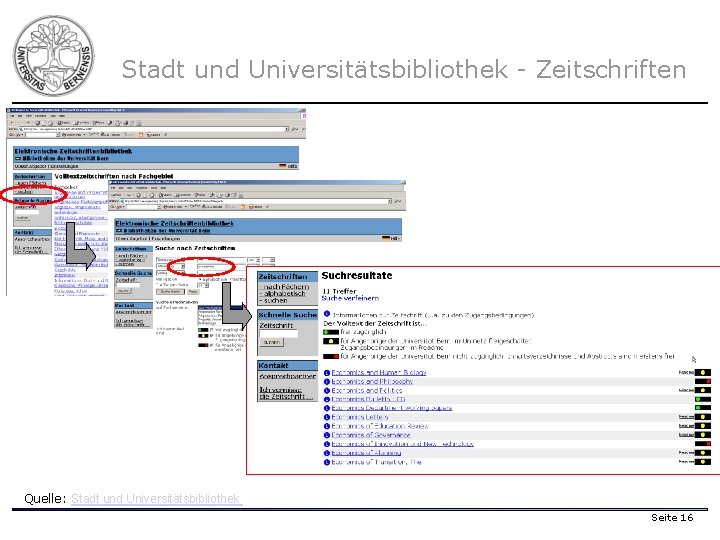
Task: Select suchen in results Zeitschriften menu
Action: tap(274, 301)
